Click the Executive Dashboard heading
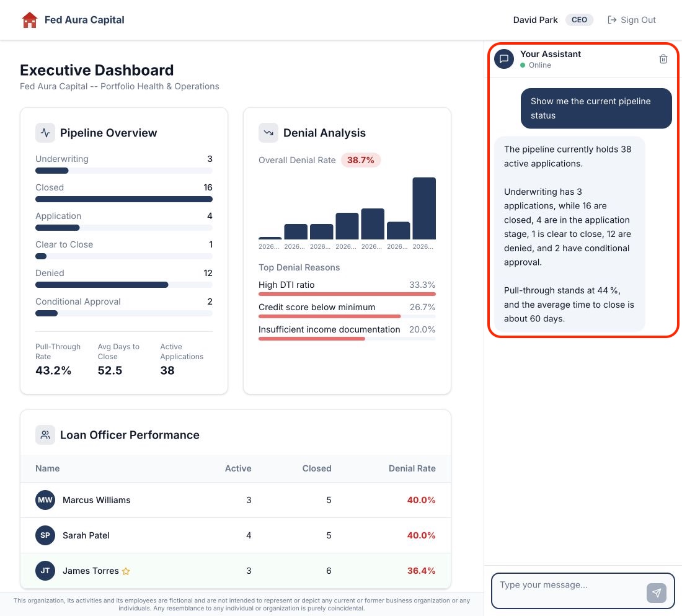The image size is (682, 616). point(97,70)
